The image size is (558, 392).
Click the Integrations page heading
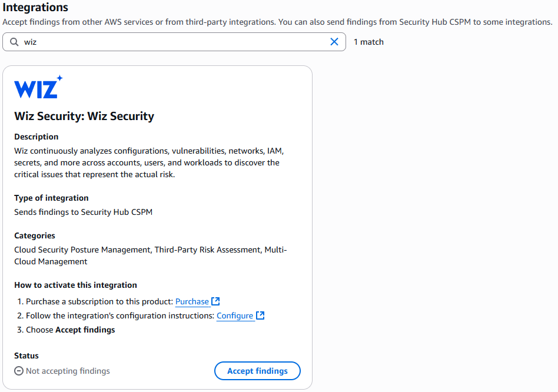coord(36,8)
